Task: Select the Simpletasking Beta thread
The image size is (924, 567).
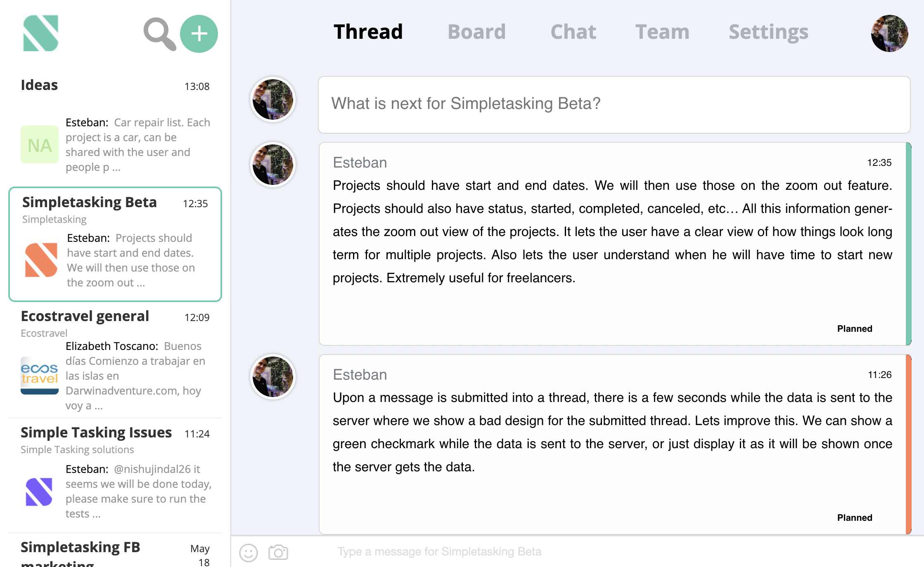Action: tap(115, 244)
